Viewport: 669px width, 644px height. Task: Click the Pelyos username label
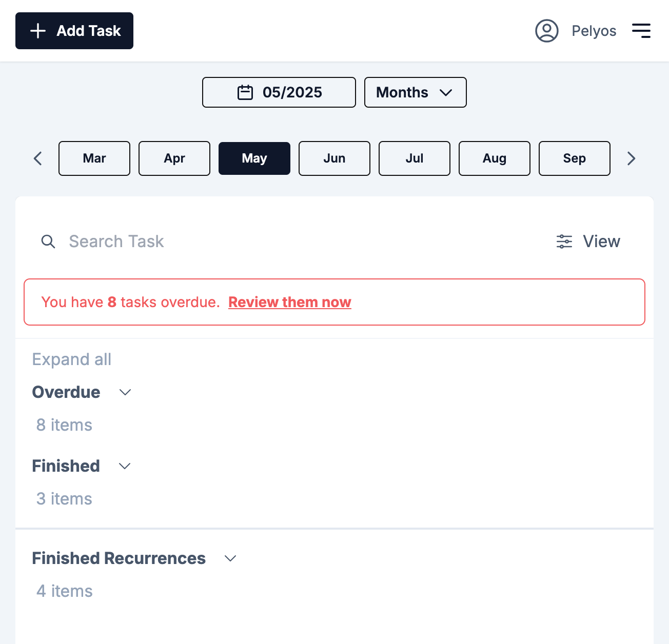pos(594,31)
